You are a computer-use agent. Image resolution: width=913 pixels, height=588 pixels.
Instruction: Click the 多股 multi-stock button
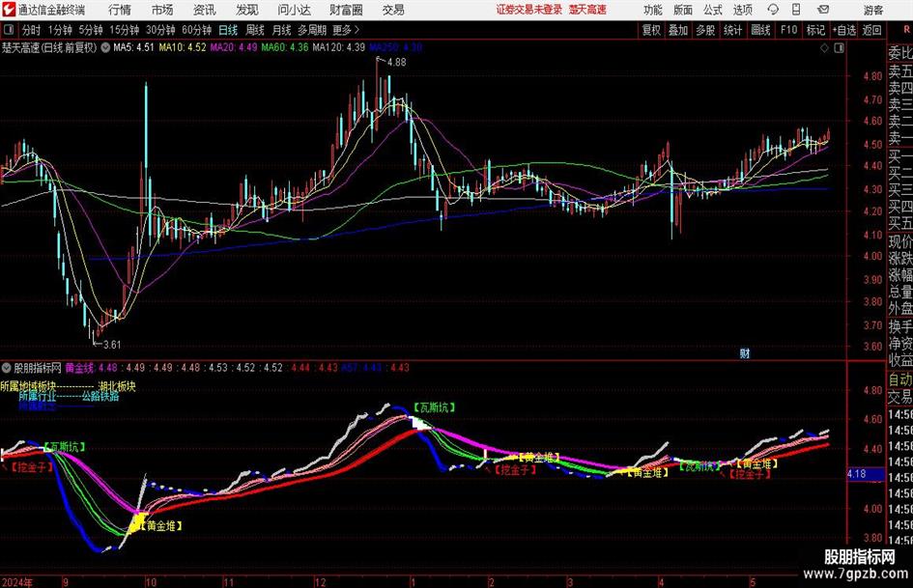pyautogui.click(x=705, y=30)
